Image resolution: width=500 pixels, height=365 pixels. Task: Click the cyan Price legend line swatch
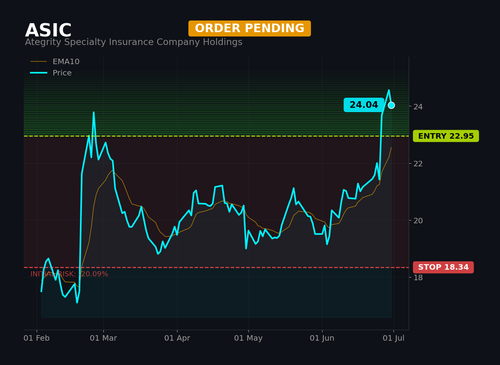click(x=39, y=73)
